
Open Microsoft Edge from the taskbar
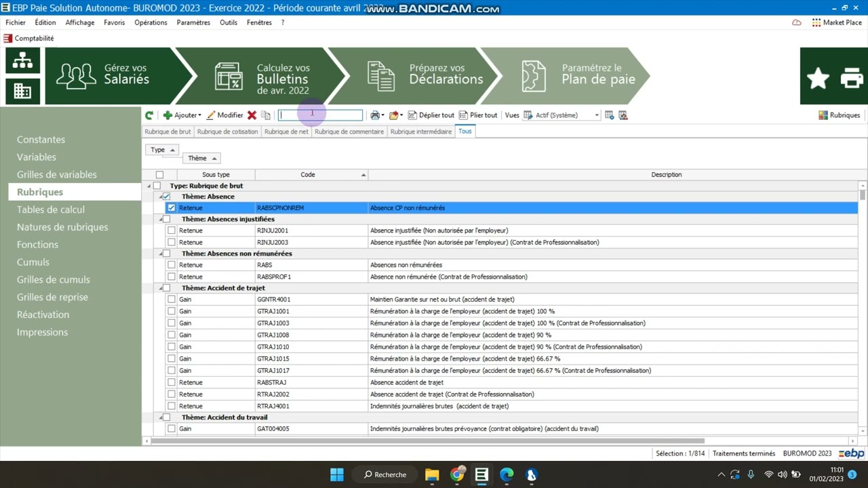point(507,474)
